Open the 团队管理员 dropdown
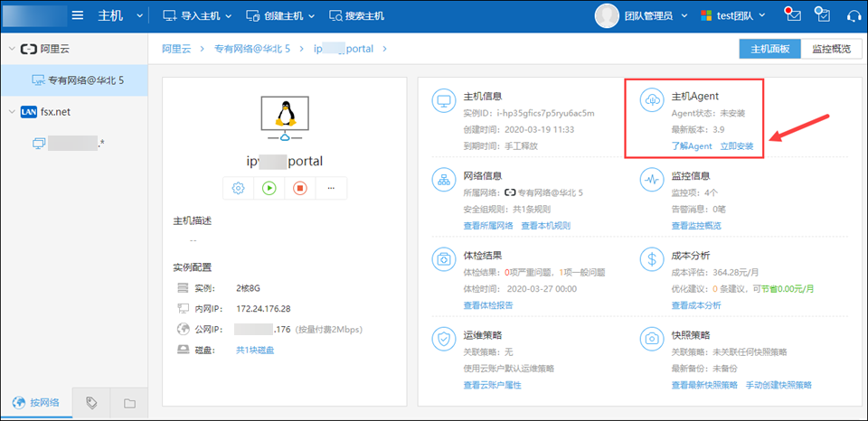 (656, 15)
